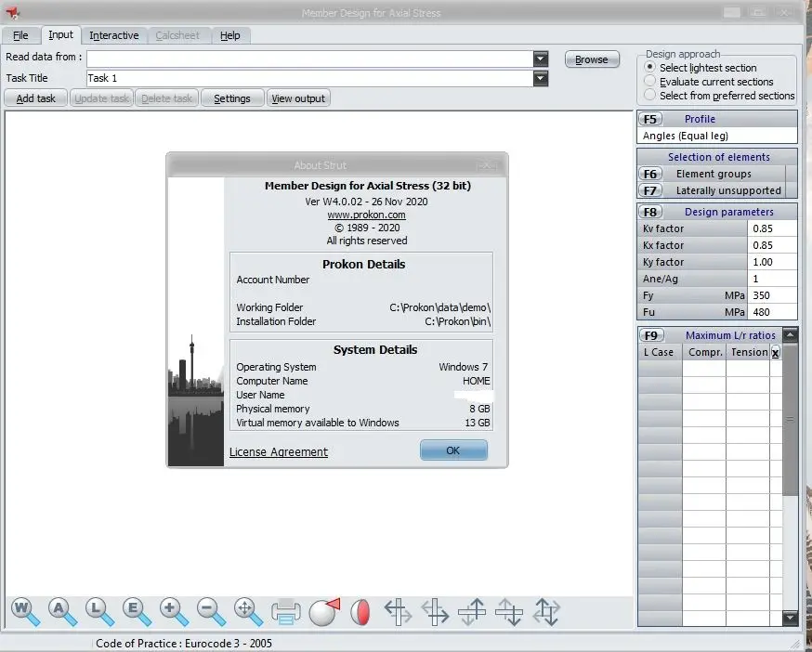This screenshot has width=812, height=652.
Task: Click the Update task button
Action: click(101, 98)
